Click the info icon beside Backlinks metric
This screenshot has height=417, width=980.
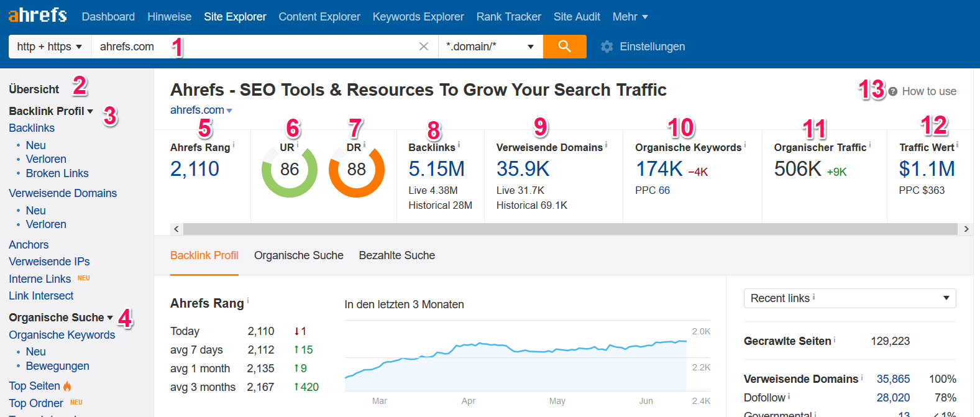tap(459, 145)
